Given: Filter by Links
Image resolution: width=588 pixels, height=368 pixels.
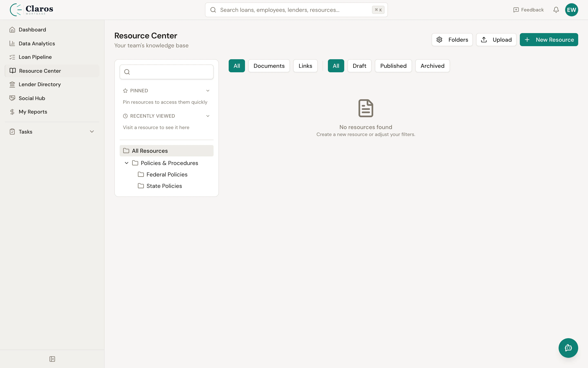Looking at the screenshot, I should (x=305, y=66).
